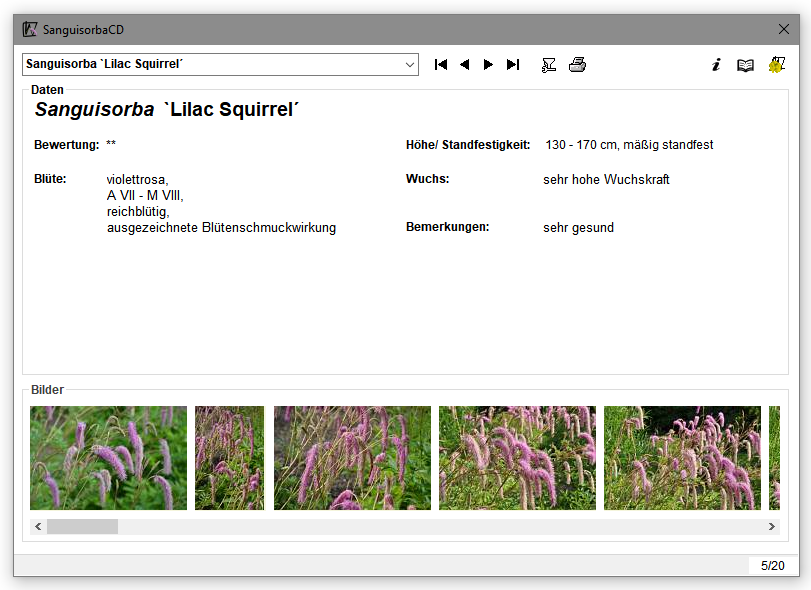Open the first flower thumbnail image
This screenshot has height=590, width=811.
(108, 458)
